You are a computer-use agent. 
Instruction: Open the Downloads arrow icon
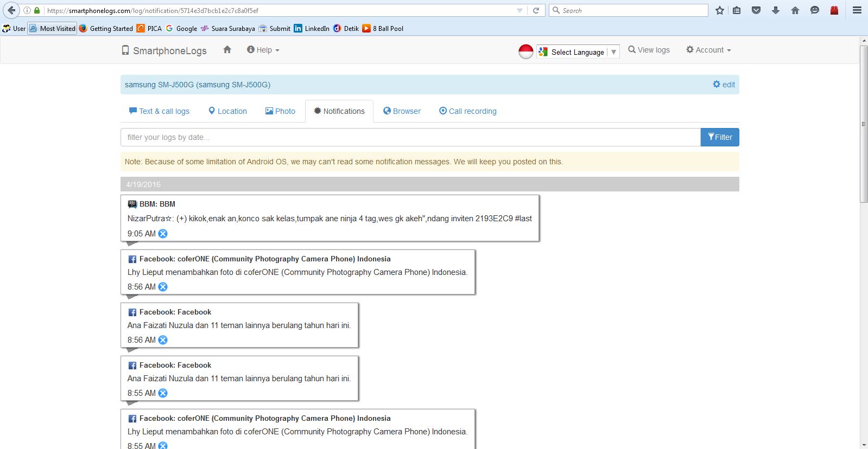[x=776, y=10]
